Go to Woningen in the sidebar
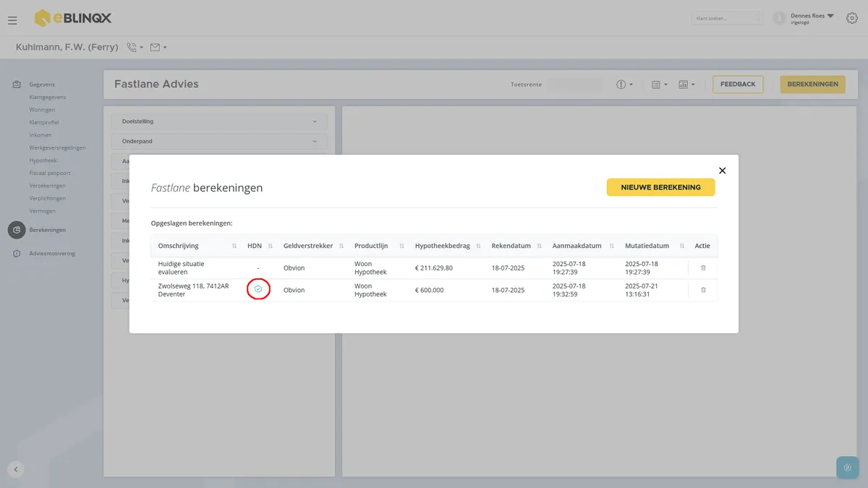 [42, 110]
